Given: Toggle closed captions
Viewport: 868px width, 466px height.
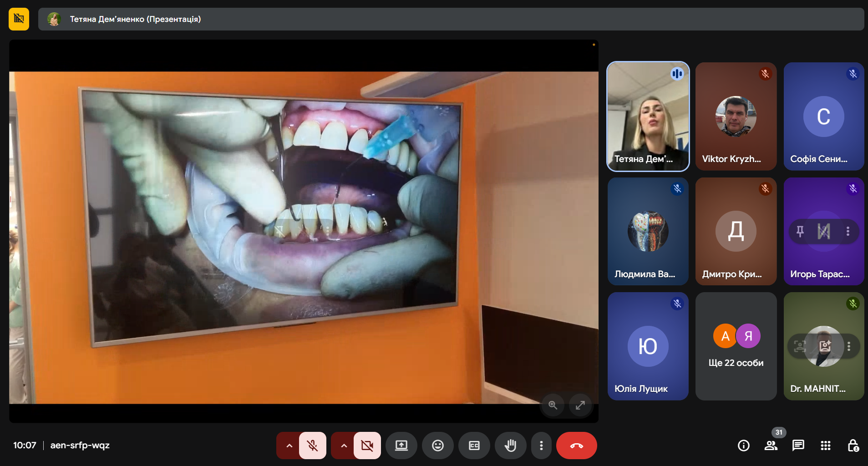Looking at the screenshot, I should point(474,446).
